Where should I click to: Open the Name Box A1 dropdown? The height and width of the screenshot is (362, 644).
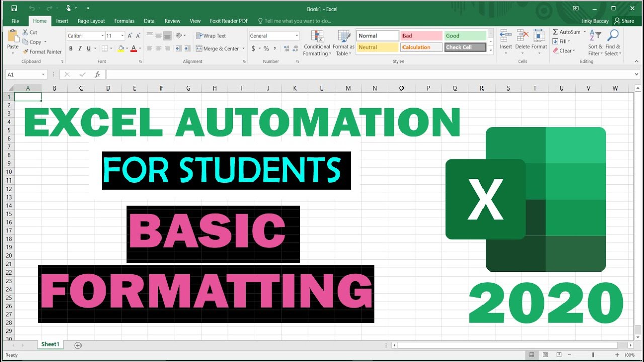tap(43, 74)
